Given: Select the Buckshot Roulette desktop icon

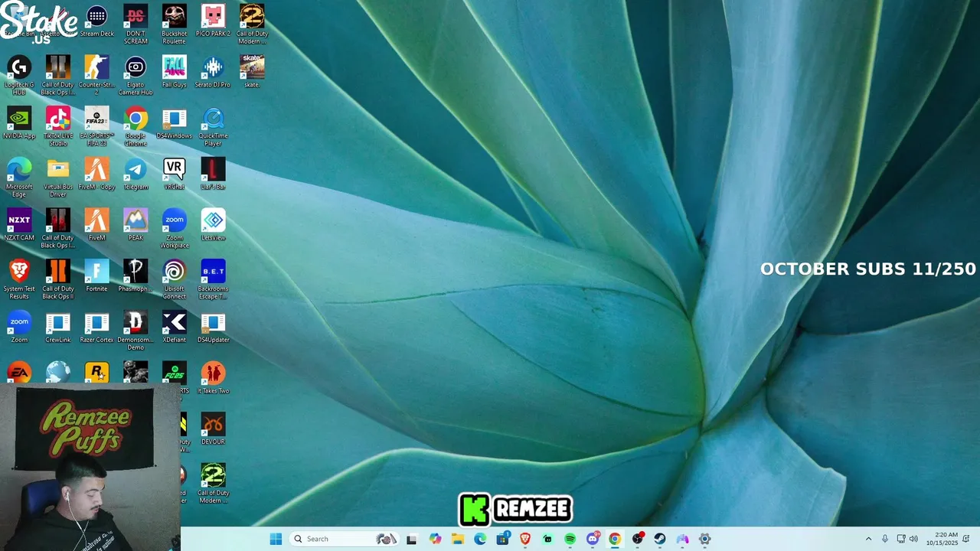Looking at the screenshot, I should coord(174,24).
